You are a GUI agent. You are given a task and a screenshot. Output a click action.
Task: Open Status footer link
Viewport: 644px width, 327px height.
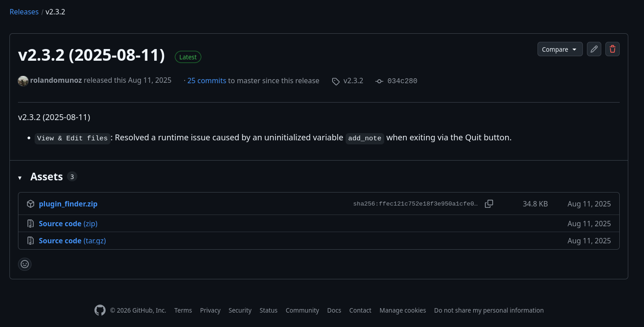tap(268, 310)
